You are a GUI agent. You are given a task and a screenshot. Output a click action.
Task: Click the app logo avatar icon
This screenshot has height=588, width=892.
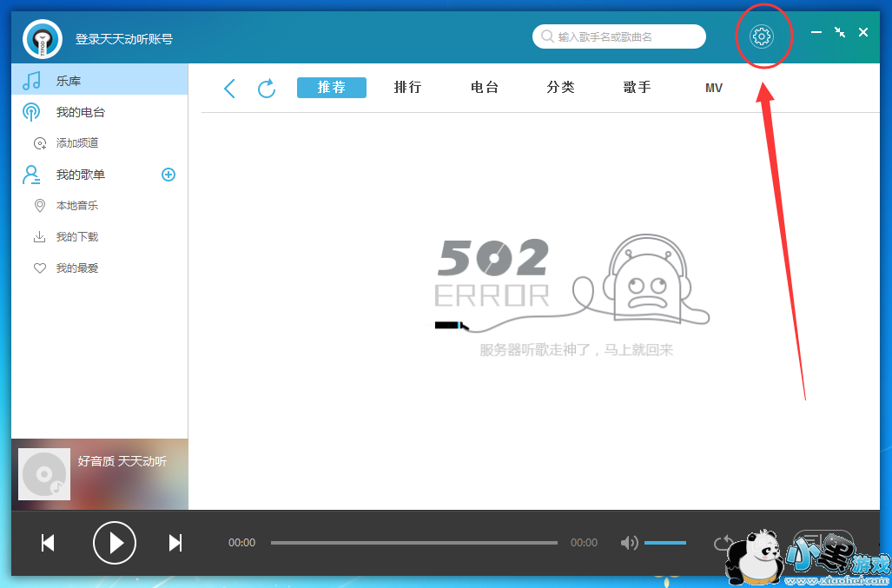(x=43, y=38)
